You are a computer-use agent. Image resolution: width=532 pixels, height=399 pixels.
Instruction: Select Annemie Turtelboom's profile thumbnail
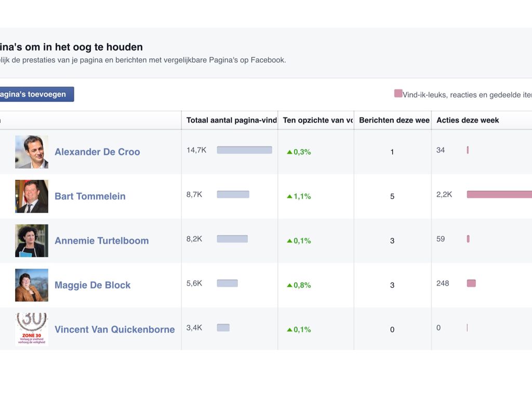[x=32, y=241]
